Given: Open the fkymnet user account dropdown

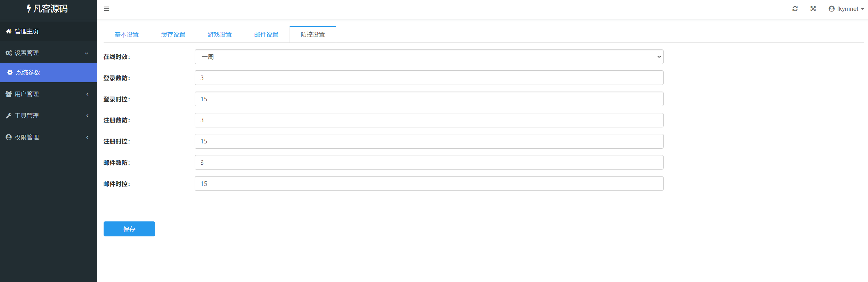Looking at the screenshot, I should click(846, 9).
